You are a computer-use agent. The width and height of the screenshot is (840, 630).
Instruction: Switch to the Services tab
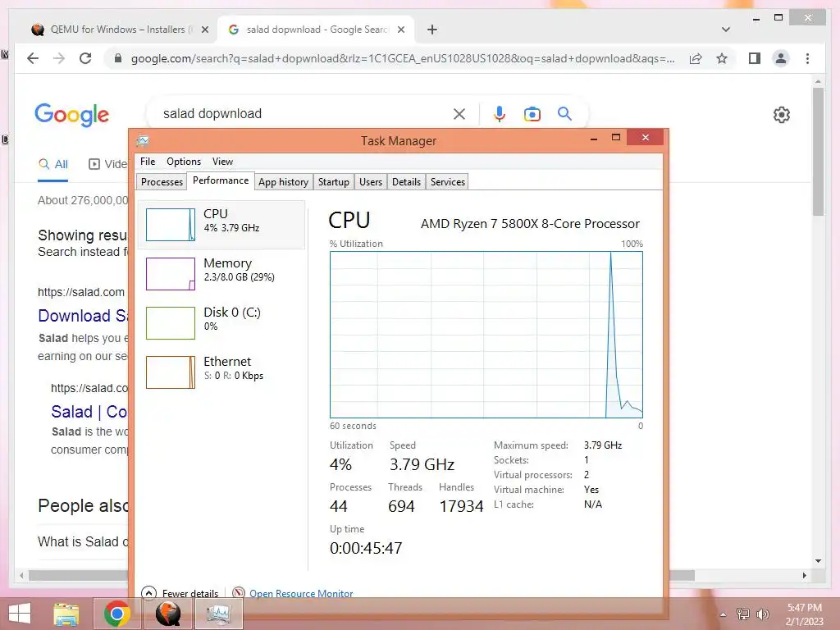pyautogui.click(x=447, y=181)
